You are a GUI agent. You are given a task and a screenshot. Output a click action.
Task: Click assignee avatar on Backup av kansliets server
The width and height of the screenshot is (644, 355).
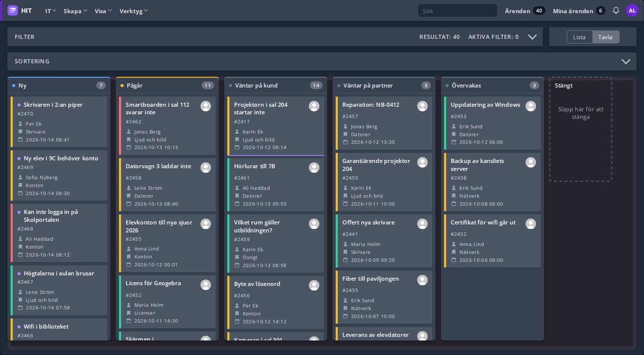(x=531, y=162)
